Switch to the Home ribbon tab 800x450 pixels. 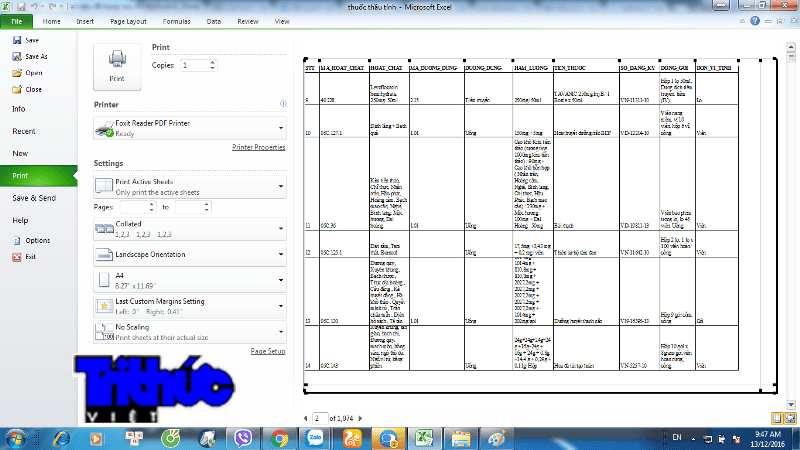click(x=52, y=21)
